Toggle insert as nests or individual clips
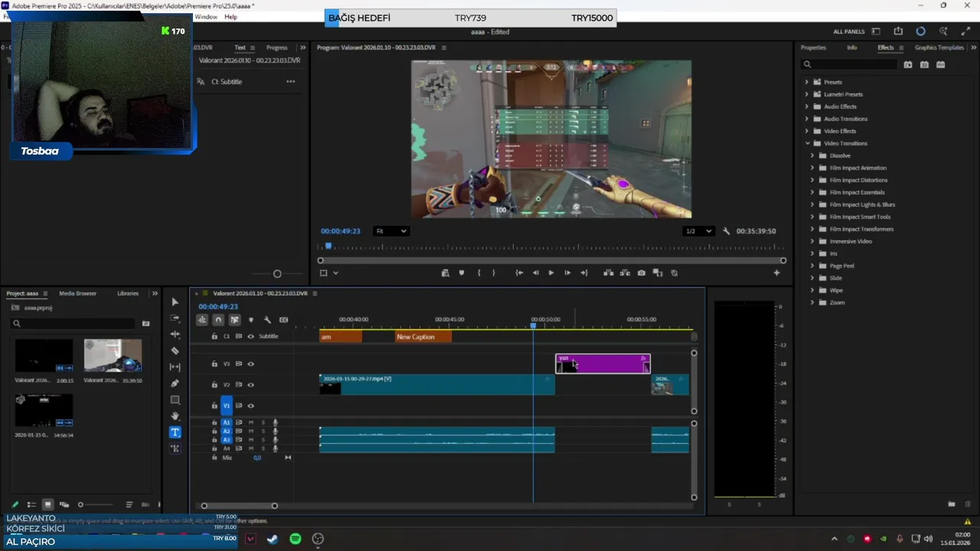The height and width of the screenshot is (551, 980). [x=201, y=320]
